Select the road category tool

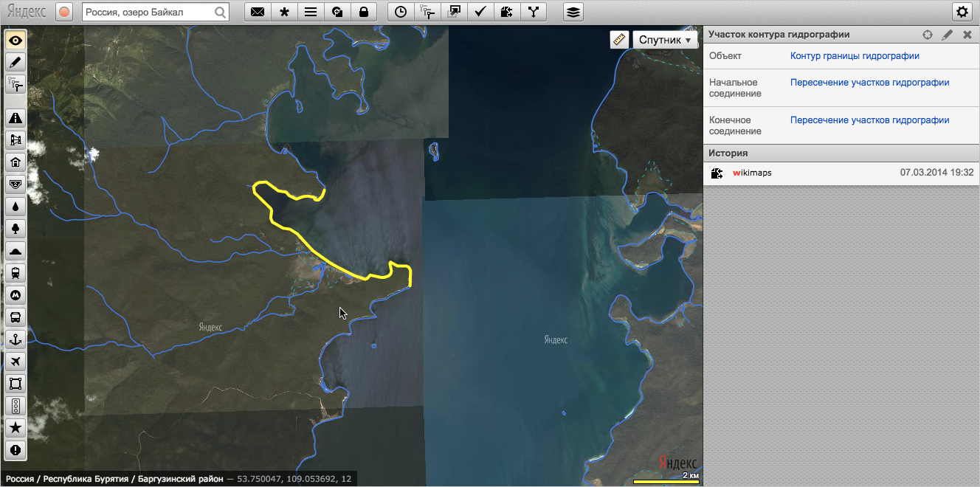(x=15, y=118)
